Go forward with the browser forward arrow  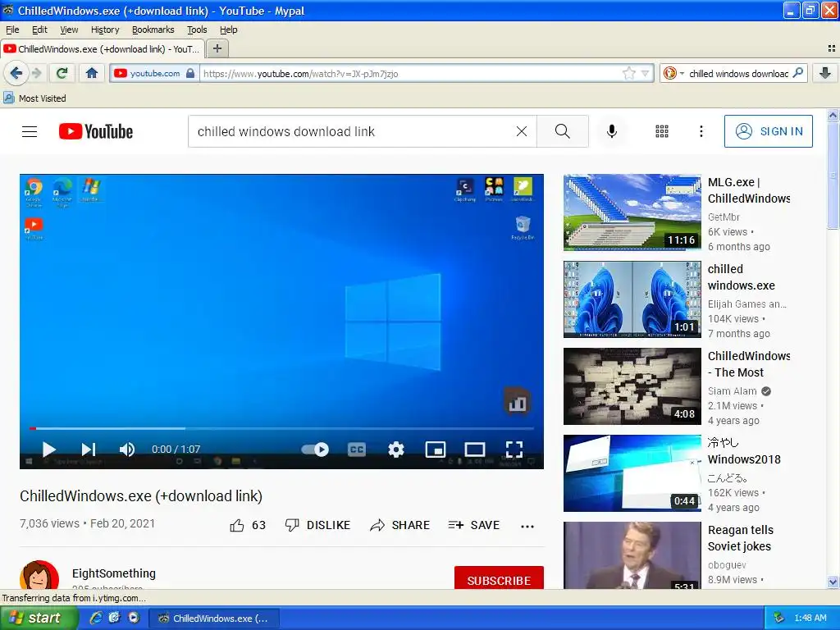click(36, 73)
